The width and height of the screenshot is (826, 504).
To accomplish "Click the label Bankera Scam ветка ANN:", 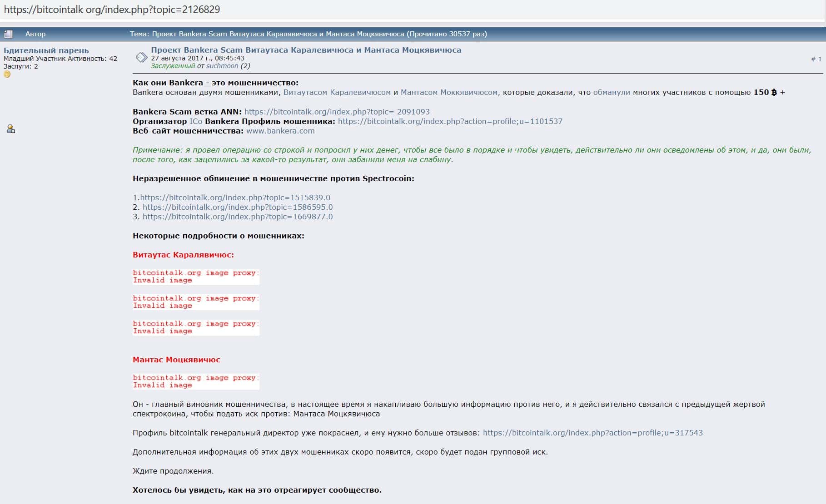I will tap(187, 112).
